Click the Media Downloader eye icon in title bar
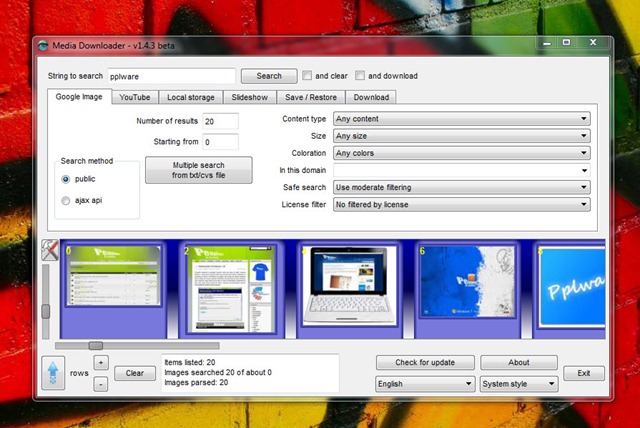The width and height of the screenshot is (640, 428). tap(43, 45)
